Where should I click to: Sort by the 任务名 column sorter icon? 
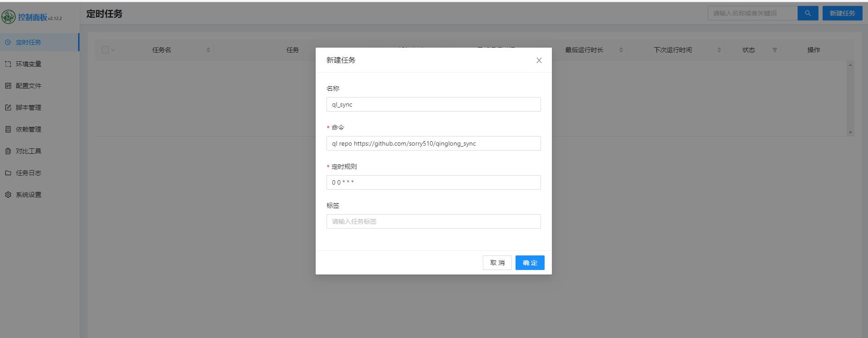click(208, 50)
